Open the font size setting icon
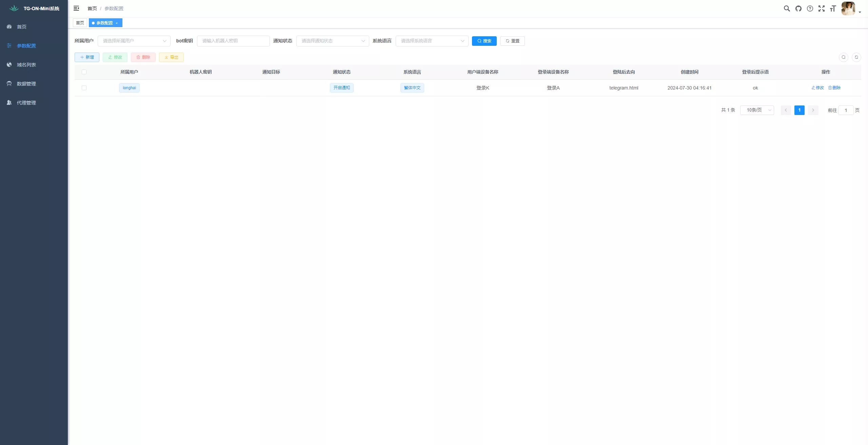The image size is (868, 445). (x=833, y=8)
